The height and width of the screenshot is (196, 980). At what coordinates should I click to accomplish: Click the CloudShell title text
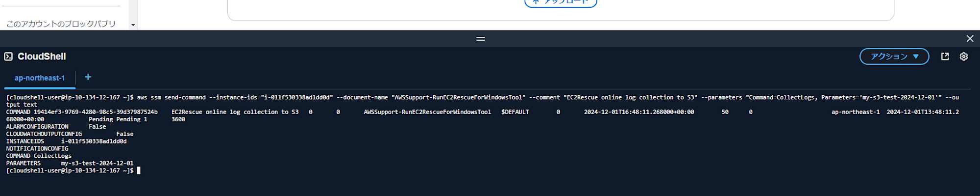[42, 56]
